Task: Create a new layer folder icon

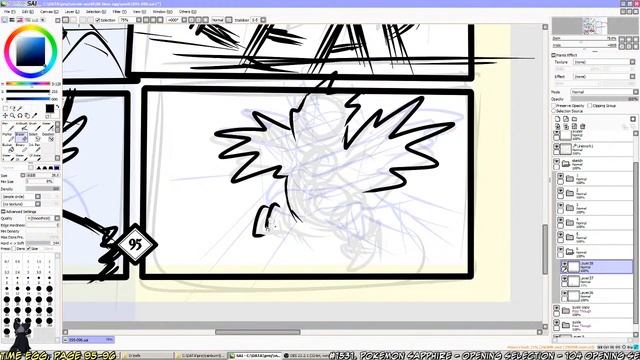Action: pos(574,119)
